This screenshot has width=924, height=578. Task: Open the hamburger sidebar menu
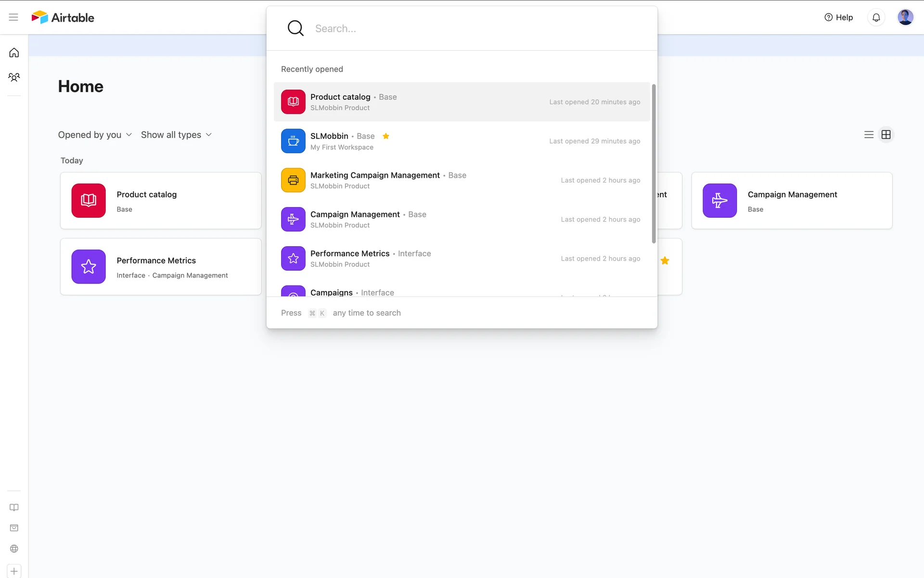pos(13,17)
